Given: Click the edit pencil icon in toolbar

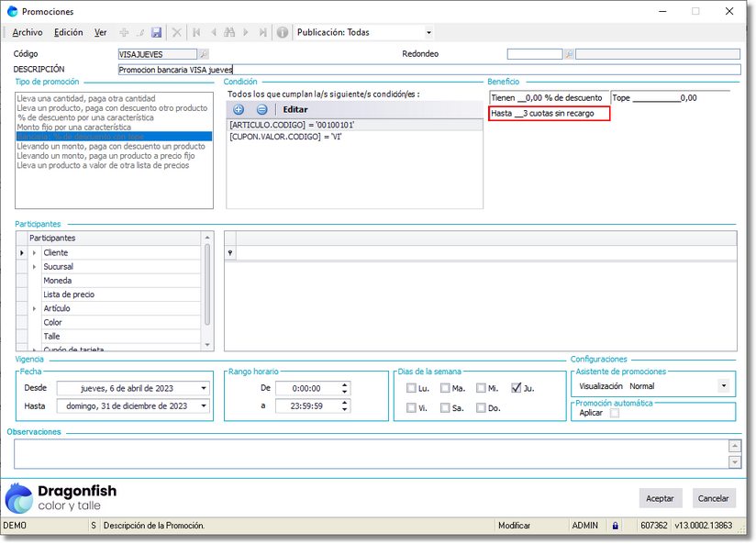Looking at the screenshot, I should click(140, 32).
